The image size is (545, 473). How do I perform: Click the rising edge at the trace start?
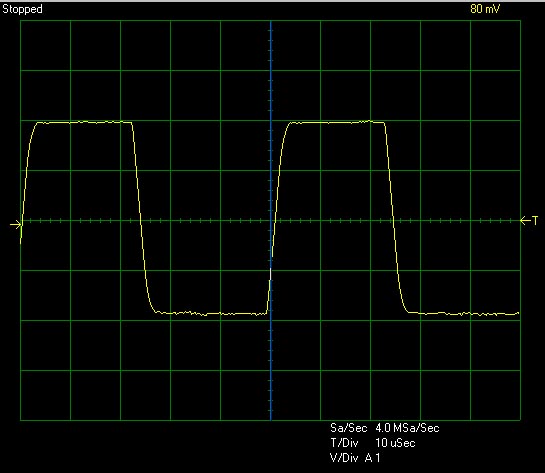point(29,182)
